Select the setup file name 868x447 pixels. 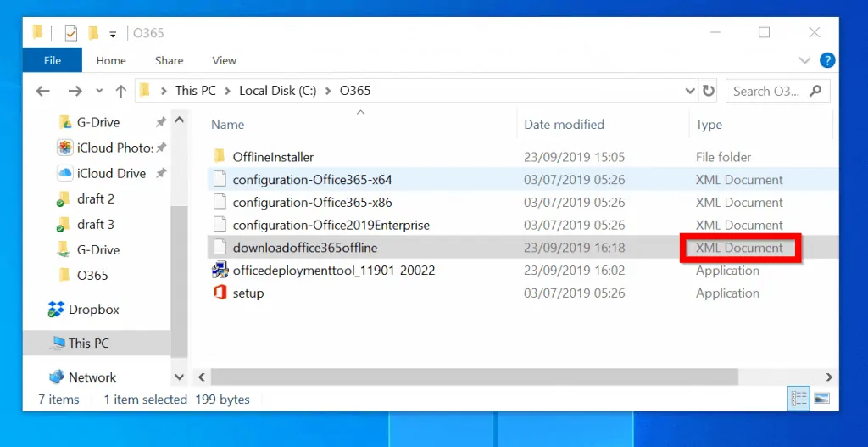point(248,293)
